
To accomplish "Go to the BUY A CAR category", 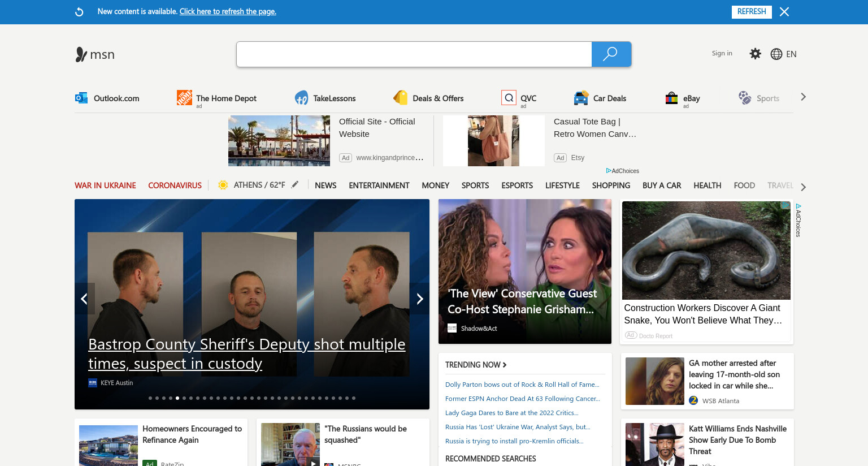I will (x=662, y=185).
